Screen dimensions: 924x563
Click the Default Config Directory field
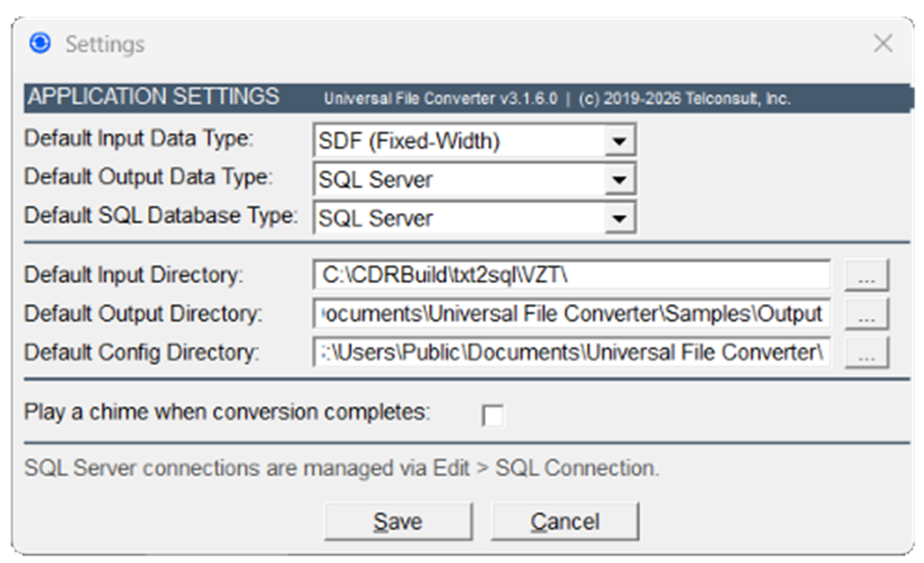click(x=572, y=352)
